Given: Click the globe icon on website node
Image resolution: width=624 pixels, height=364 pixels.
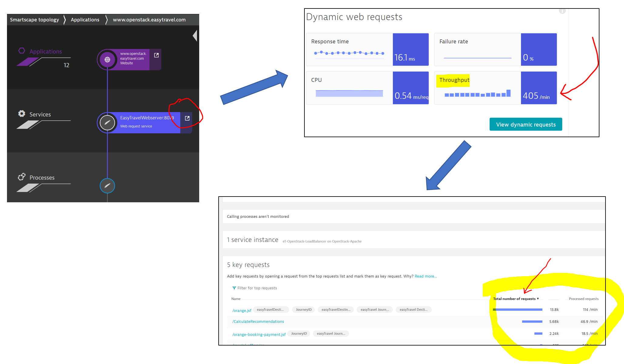Looking at the screenshot, I should 107,60.
